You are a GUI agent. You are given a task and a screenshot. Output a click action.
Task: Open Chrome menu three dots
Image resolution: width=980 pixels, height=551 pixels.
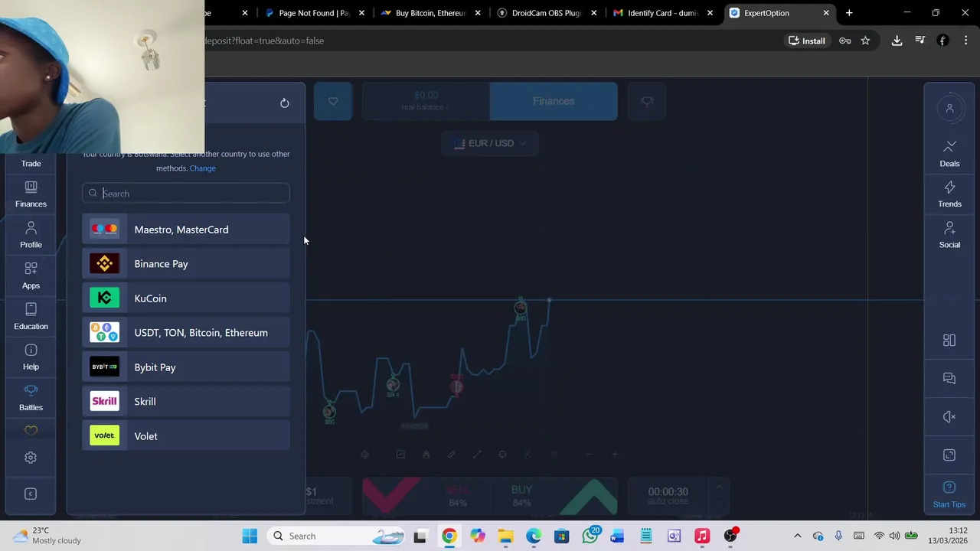pos(965,41)
